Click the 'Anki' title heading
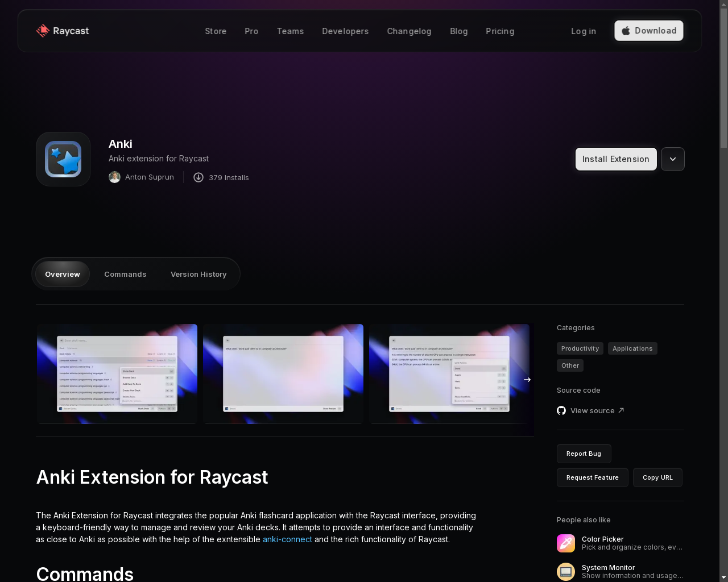The height and width of the screenshot is (582, 728). point(121,144)
